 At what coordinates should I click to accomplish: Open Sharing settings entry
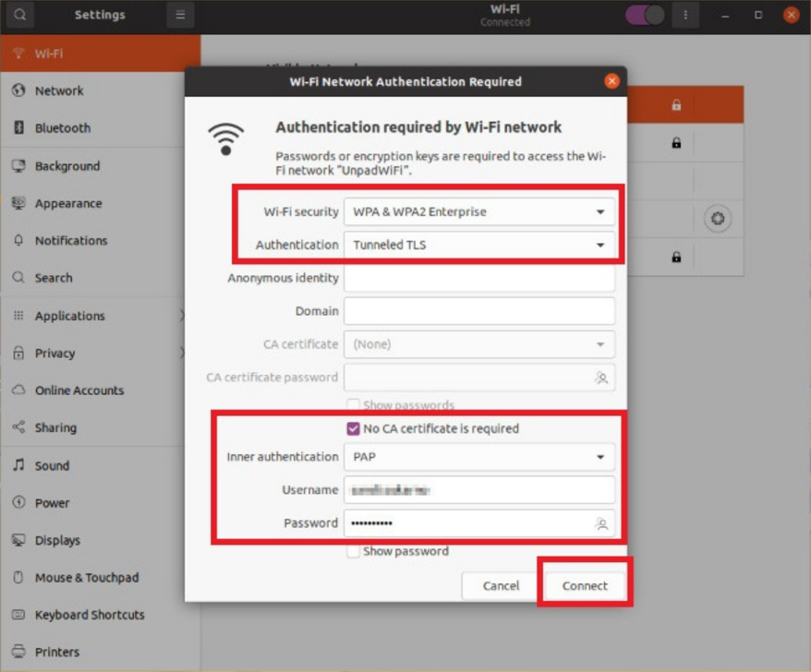point(101,427)
